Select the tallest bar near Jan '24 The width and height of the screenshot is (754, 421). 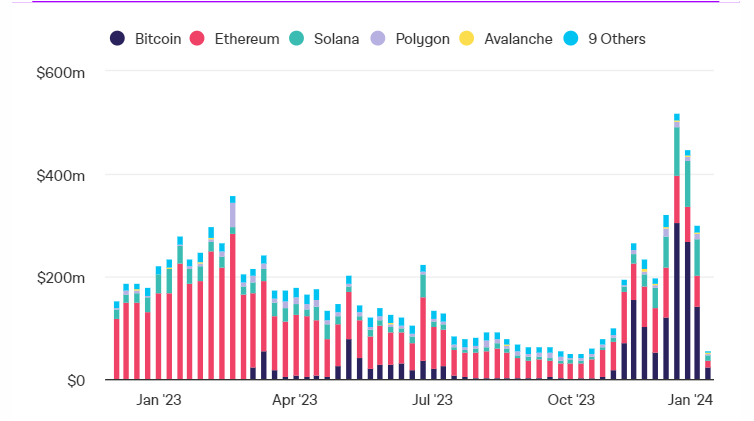[x=677, y=250]
